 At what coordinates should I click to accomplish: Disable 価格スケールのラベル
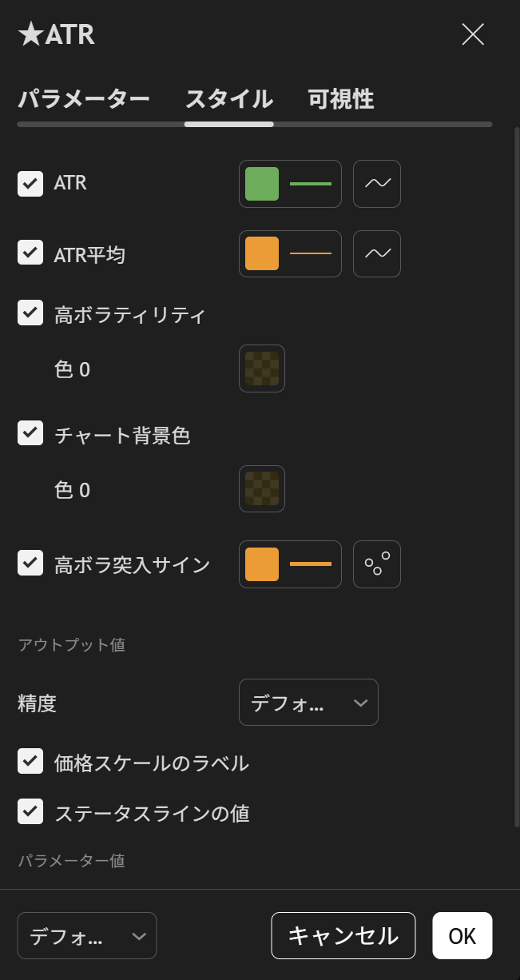pyautogui.click(x=30, y=761)
